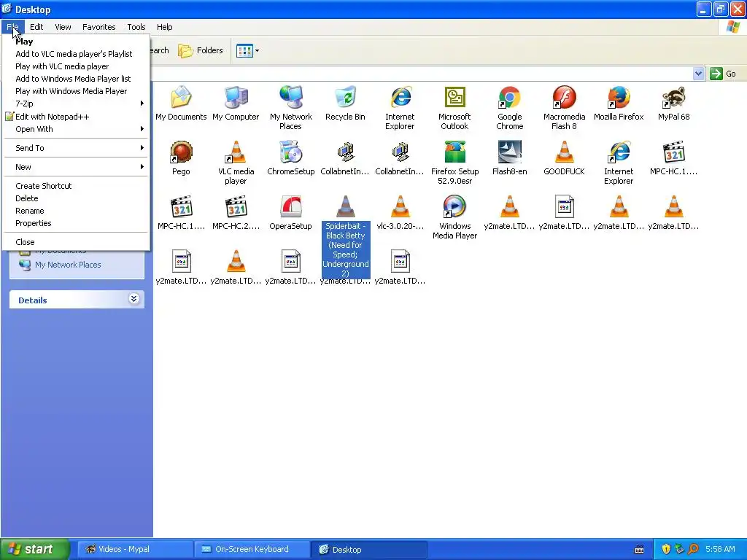Screen dimensions: 747x560
Task: Expand the New submenu
Action: click(x=76, y=167)
